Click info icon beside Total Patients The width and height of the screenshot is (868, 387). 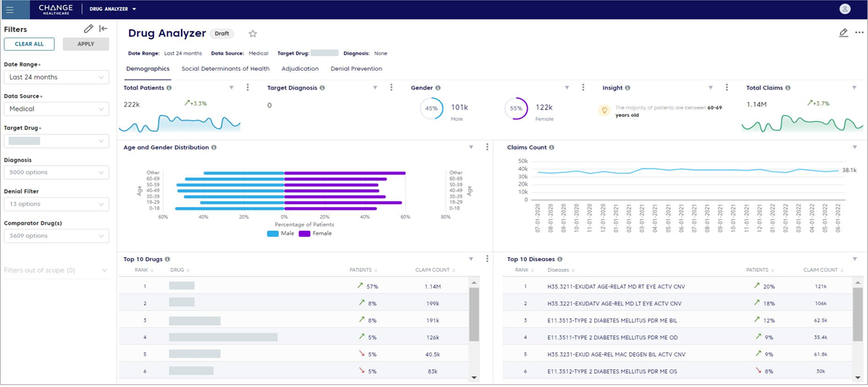[x=169, y=88]
